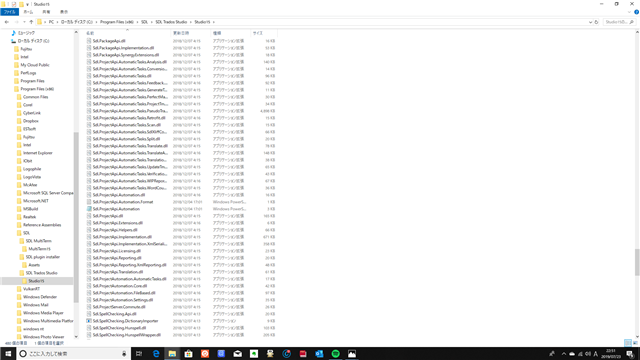
Task: Click Program Files (x86) breadcrumb segment
Action: point(116,22)
